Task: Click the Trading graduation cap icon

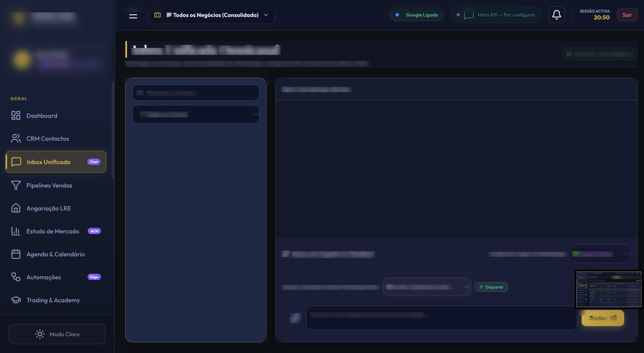Action: (x=16, y=300)
